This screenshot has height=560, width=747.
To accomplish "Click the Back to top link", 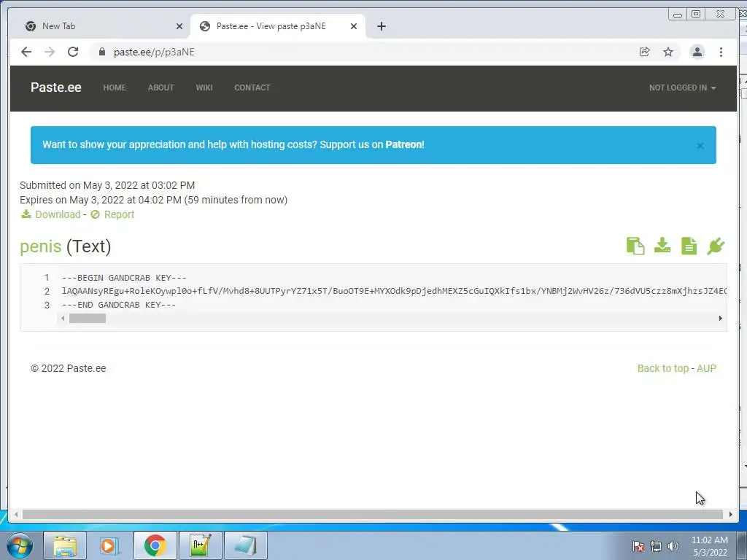I will tap(662, 368).
